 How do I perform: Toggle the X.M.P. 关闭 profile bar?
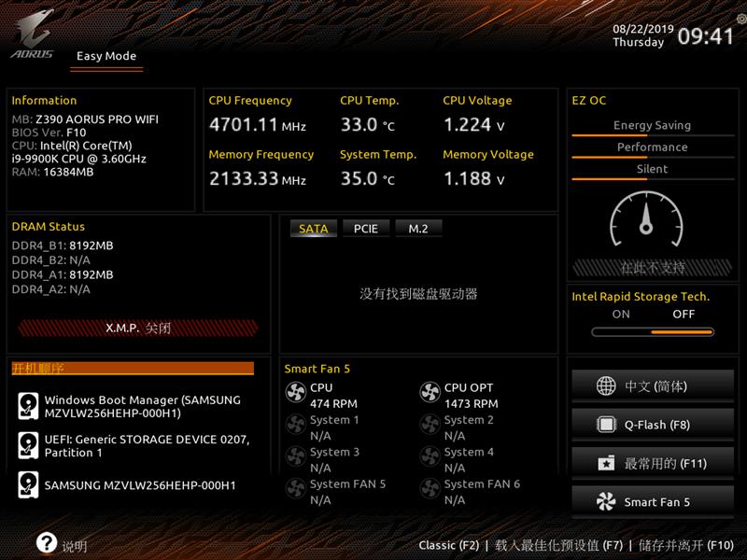138,328
